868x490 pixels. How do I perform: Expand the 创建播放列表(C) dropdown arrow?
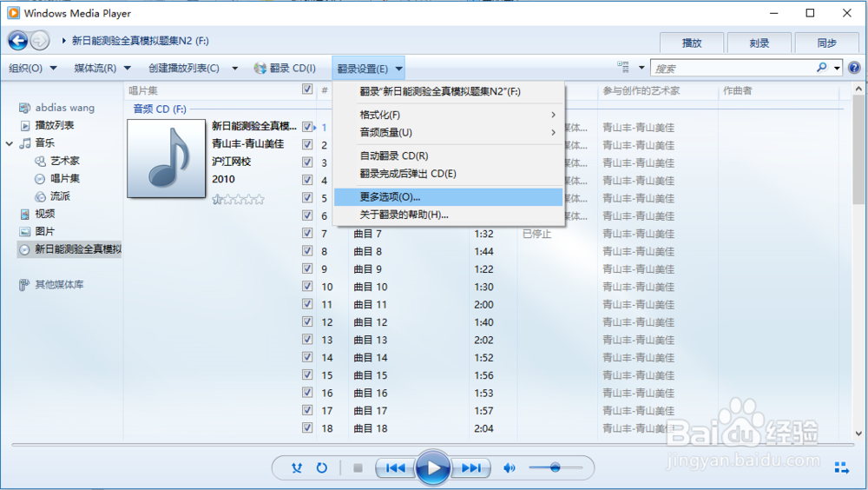(x=234, y=68)
